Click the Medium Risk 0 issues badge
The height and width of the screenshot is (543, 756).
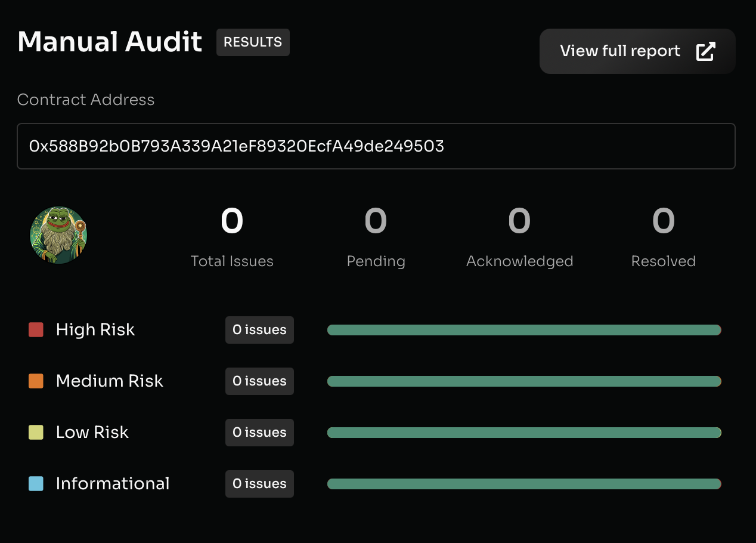tap(259, 381)
